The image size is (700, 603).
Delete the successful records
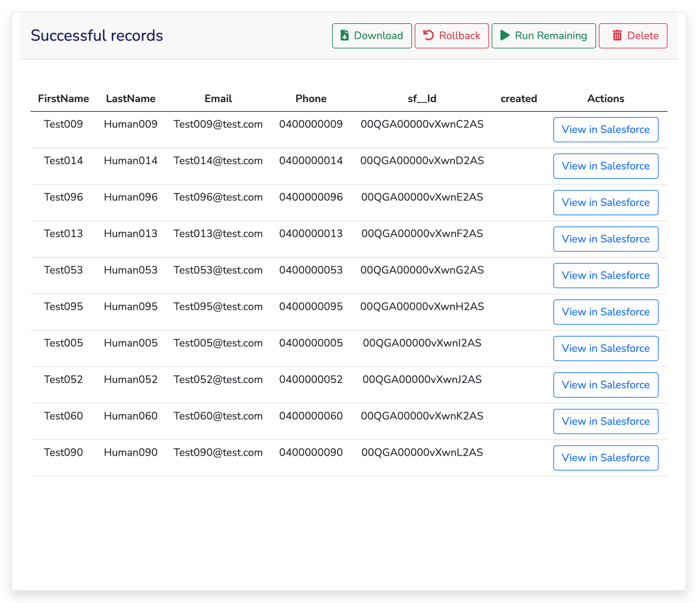point(633,35)
